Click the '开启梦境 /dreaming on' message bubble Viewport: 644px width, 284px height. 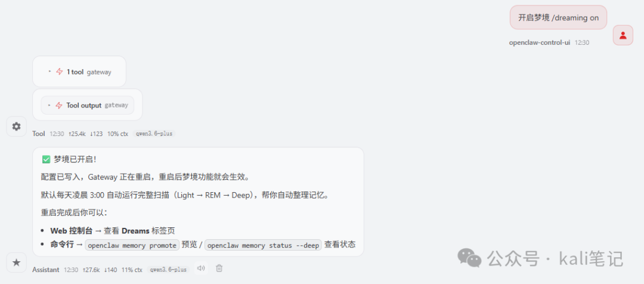[x=558, y=17]
